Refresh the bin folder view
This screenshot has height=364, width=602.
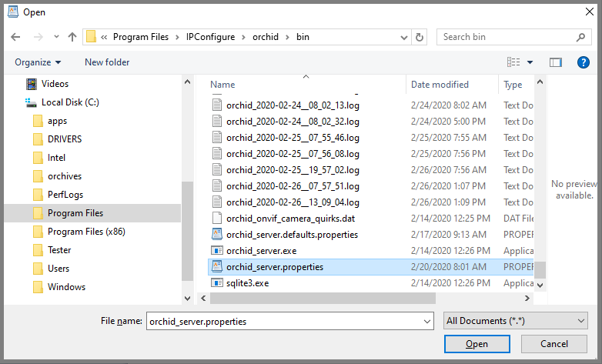coord(420,37)
